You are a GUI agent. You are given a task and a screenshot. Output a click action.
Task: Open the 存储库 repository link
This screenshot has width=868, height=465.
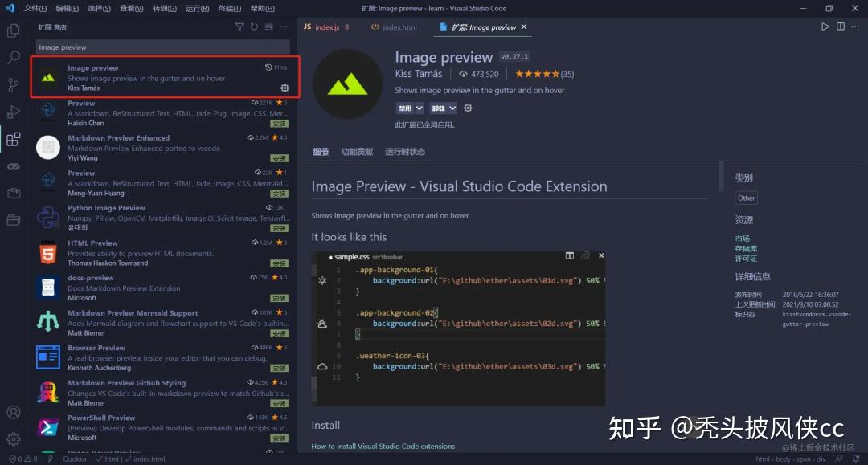746,248
